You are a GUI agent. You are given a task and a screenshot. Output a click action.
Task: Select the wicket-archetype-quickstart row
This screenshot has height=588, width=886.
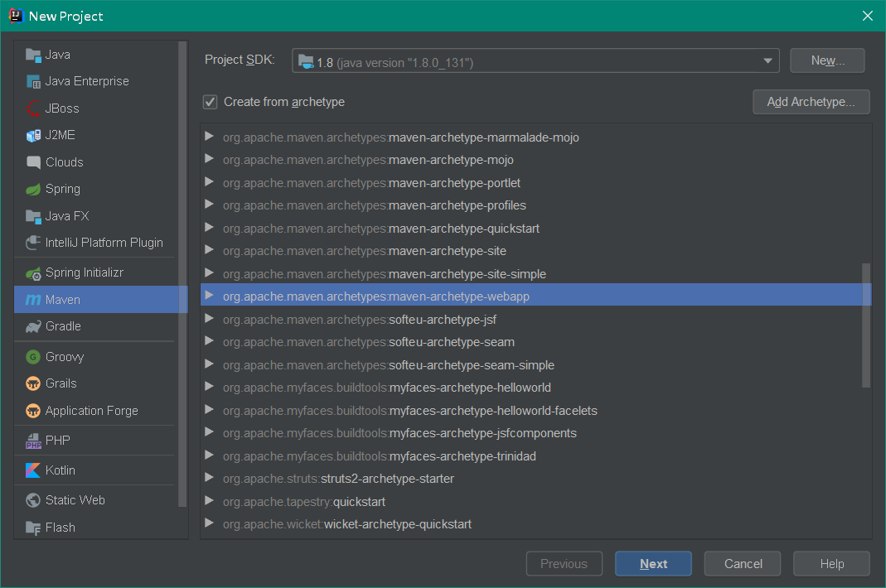point(535,524)
